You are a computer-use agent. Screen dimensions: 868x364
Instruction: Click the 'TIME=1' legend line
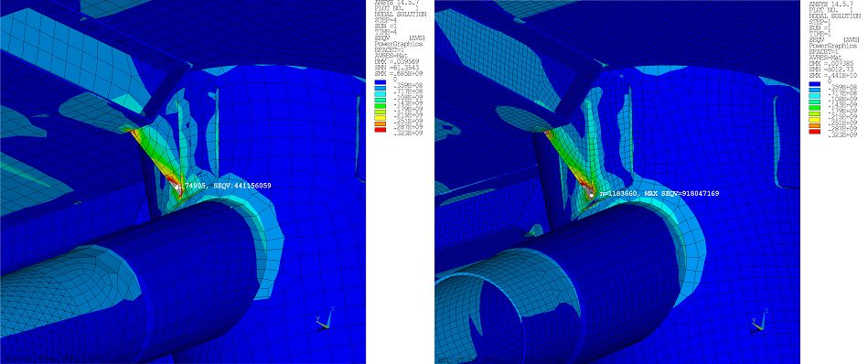(x=820, y=34)
